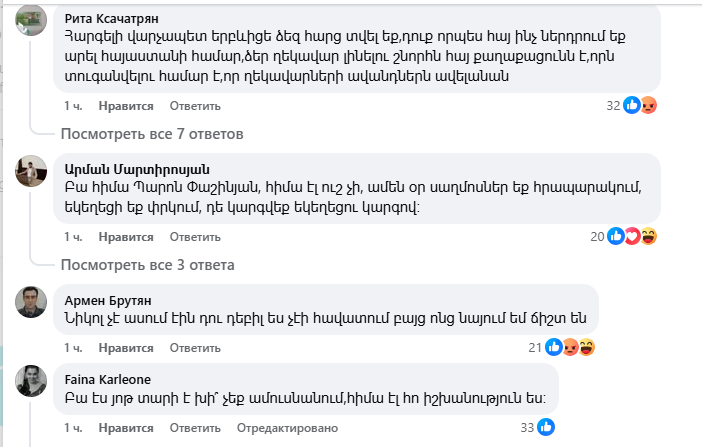Expand "Посмотреть все 3 ответа"
The height and width of the screenshot is (447, 702).
(x=148, y=265)
